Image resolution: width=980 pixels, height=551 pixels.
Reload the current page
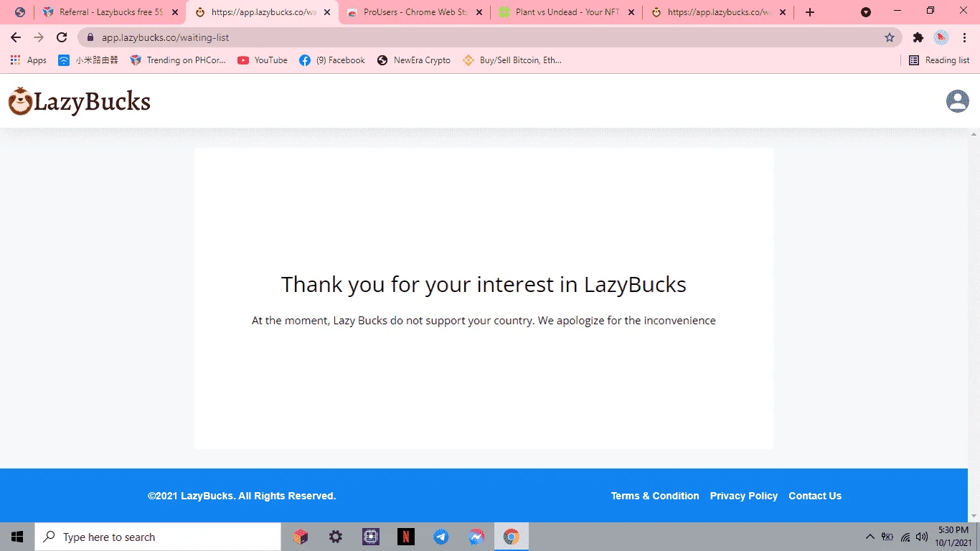[x=62, y=37]
